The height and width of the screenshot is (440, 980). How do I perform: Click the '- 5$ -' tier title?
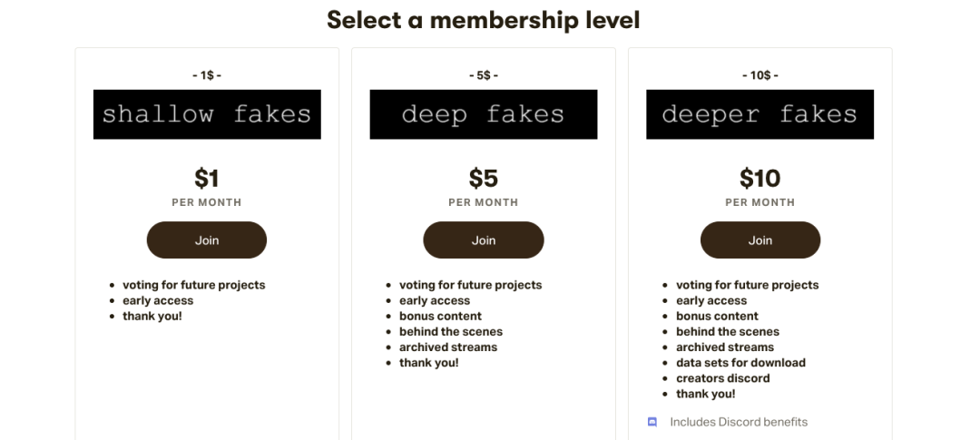point(484,75)
